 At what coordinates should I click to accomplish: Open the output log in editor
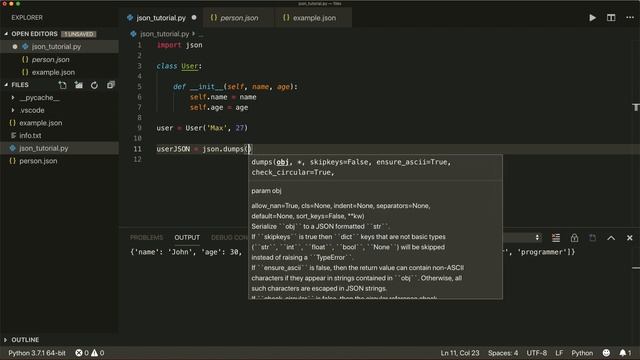592,238
